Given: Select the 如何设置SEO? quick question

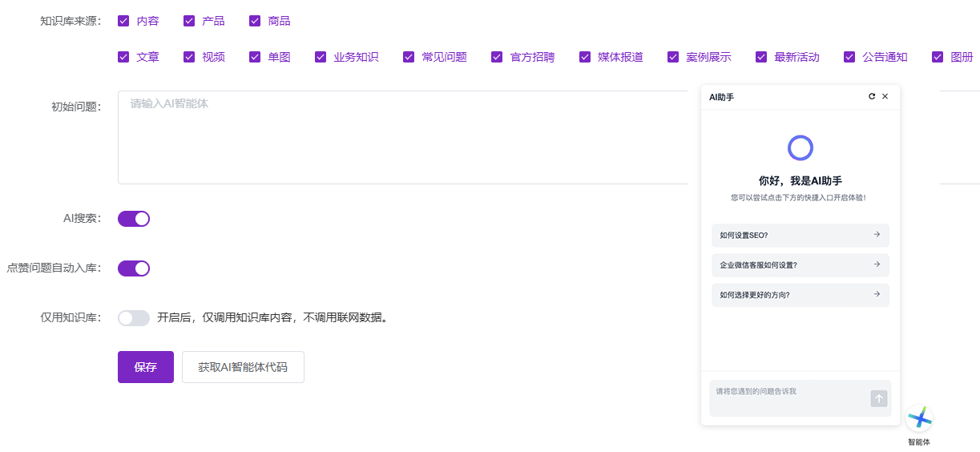Looking at the screenshot, I should tap(801, 235).
